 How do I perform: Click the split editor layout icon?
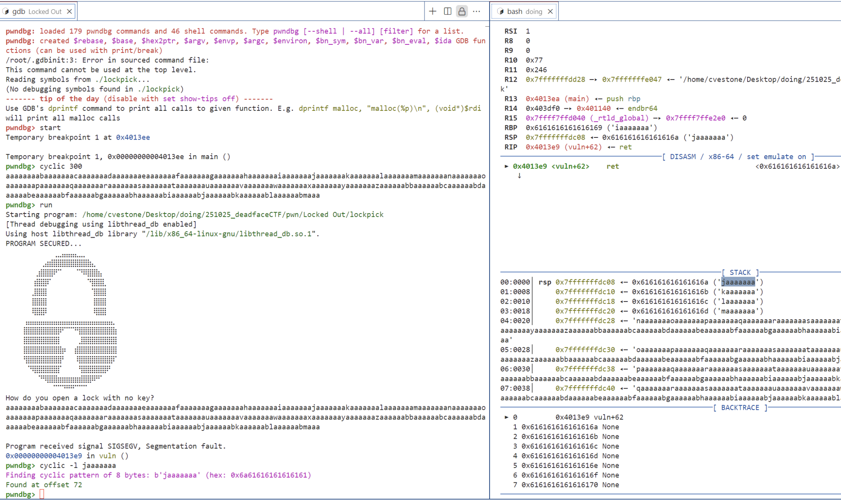[x=447, y=11]
